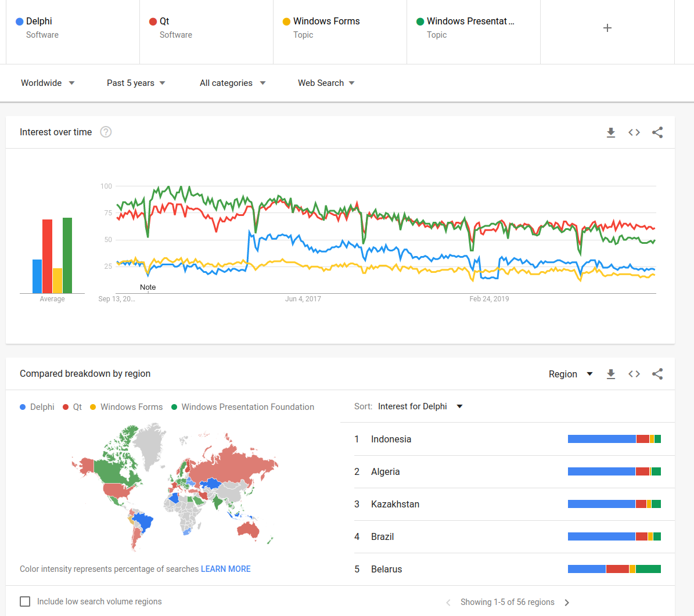Viewport: 694px width, 616px height.
Task: Open the Web Search type dropdown
Action: (326, 83)
